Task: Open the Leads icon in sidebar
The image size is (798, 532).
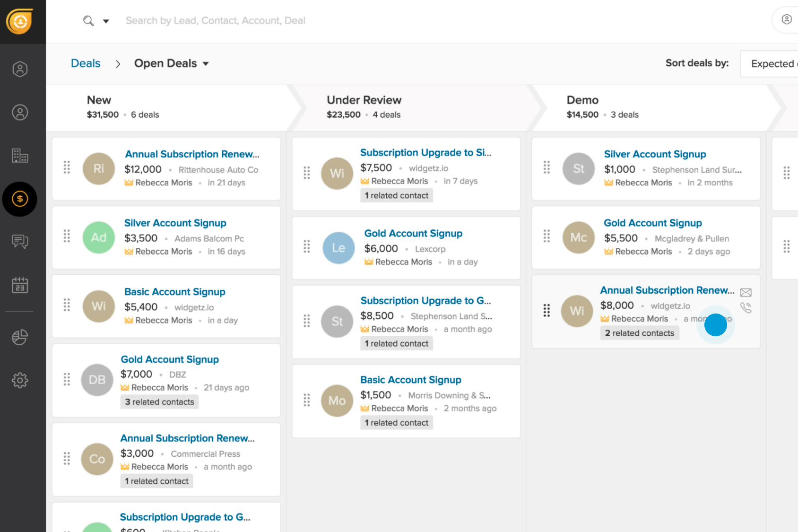Action: tap(20, 69)
